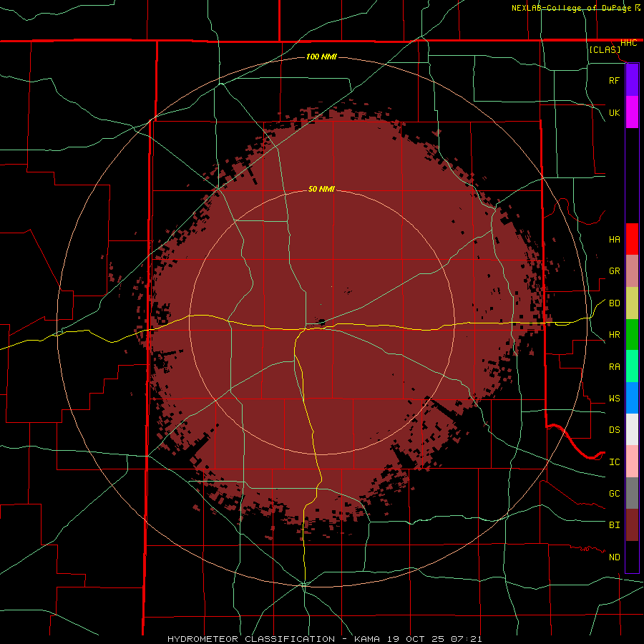Click the ND black legend swatch
644x644 pixels.
click(632, 557)
